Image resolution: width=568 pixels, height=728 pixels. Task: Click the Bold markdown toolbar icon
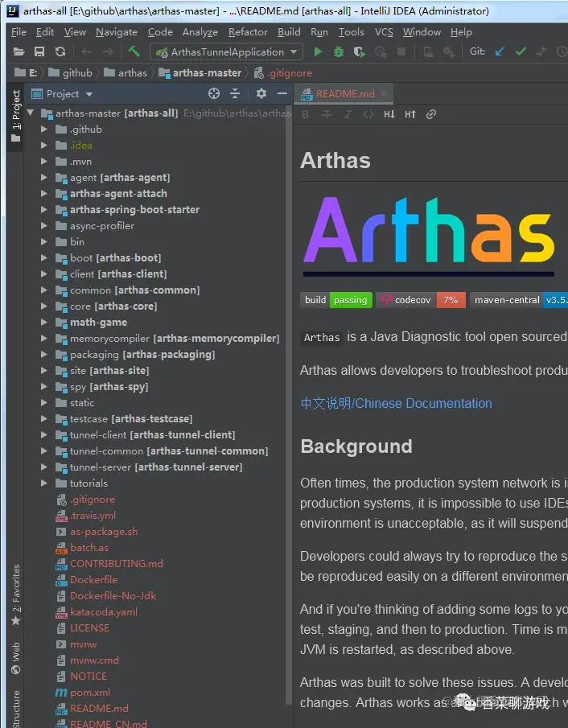coord(305,114)
